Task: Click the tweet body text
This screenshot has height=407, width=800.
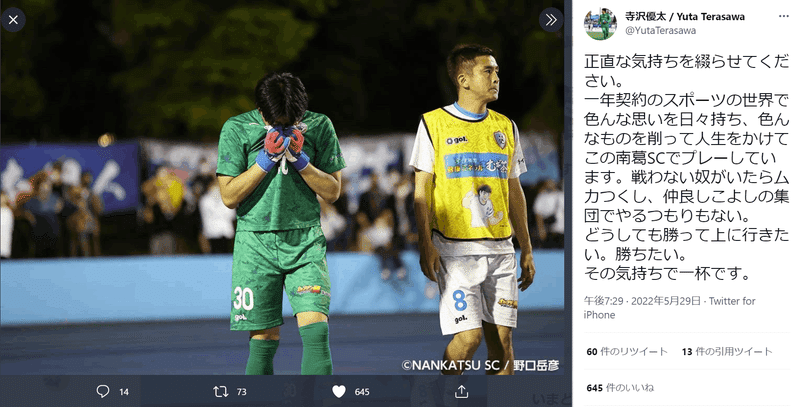Action: pyautogui.click(x=687, y=168)
